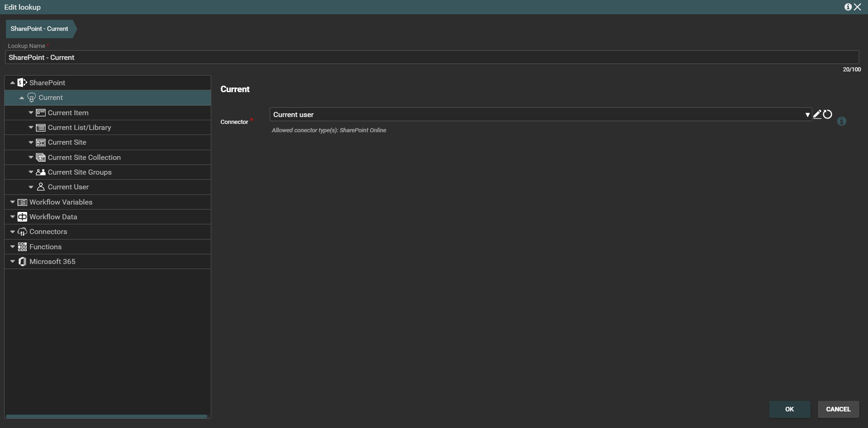Click the Microsoft 365 icon

coord(22,262)
